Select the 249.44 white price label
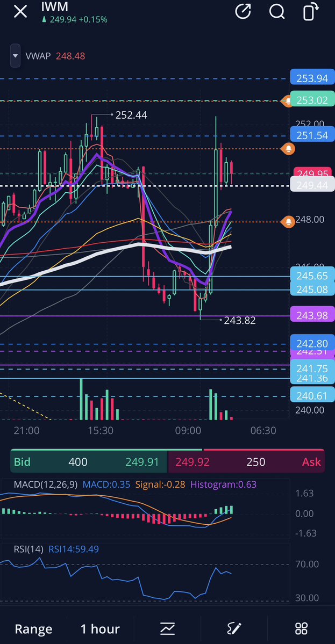Image resolution: width=335 pixels, height=644 pixels. pyautogui.click(x=312, y=185)
